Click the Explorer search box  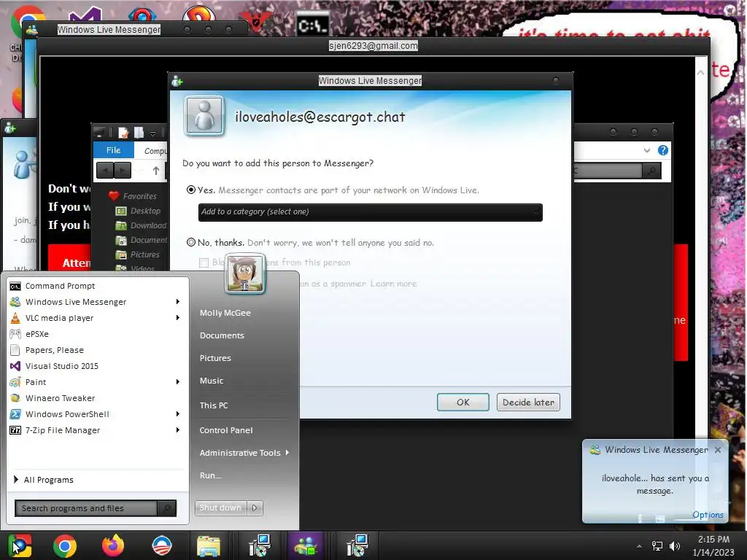point(608,171)
